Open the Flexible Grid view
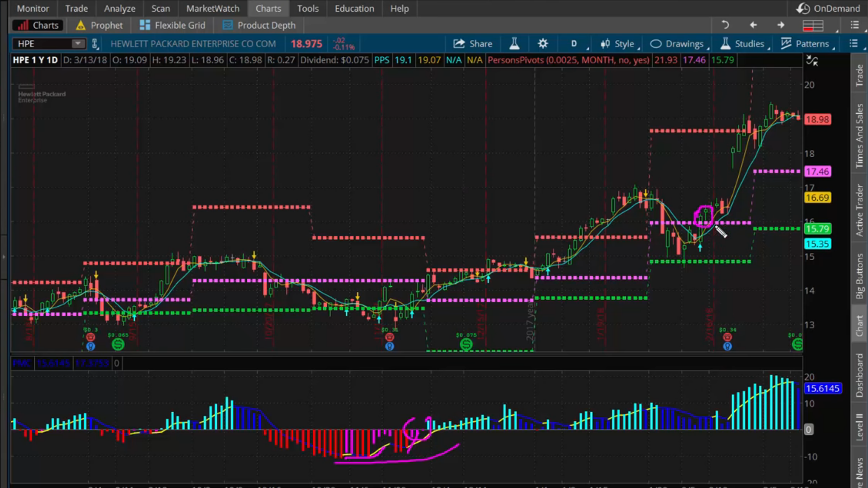 tap(173, 25)
